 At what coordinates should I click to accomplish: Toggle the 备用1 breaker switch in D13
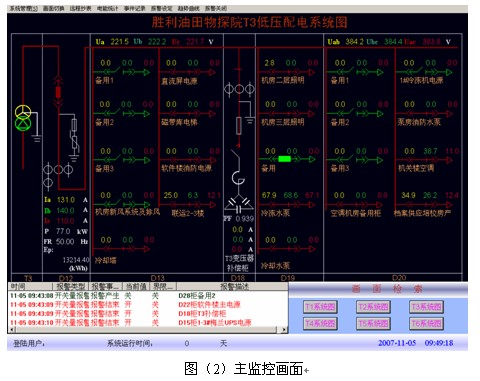[x=107, y=72]
